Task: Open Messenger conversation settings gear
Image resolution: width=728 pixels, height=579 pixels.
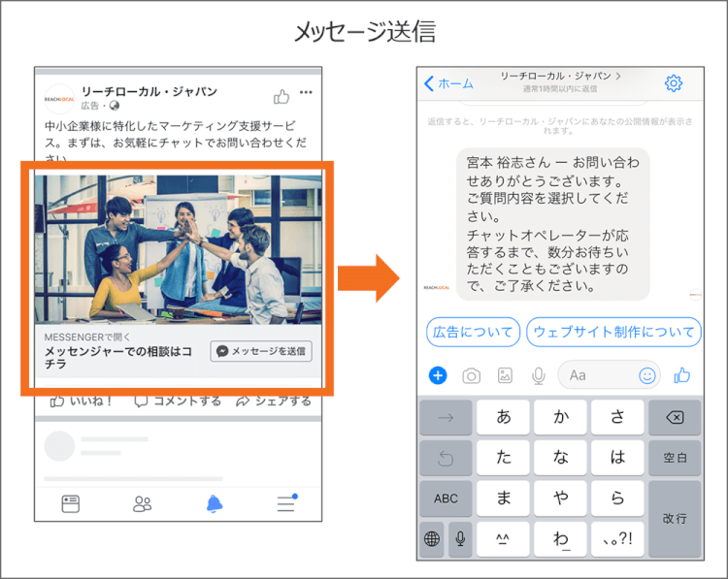Action: [674, 83]
